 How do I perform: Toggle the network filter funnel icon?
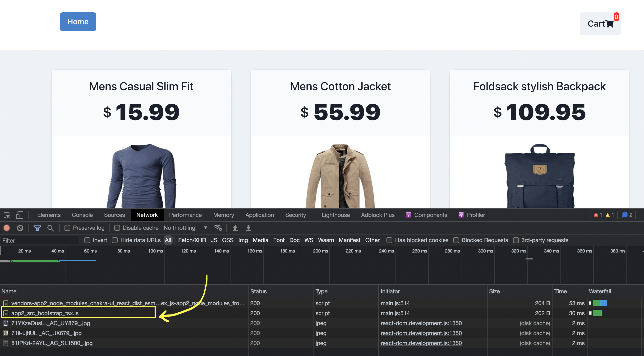point(37,228)
